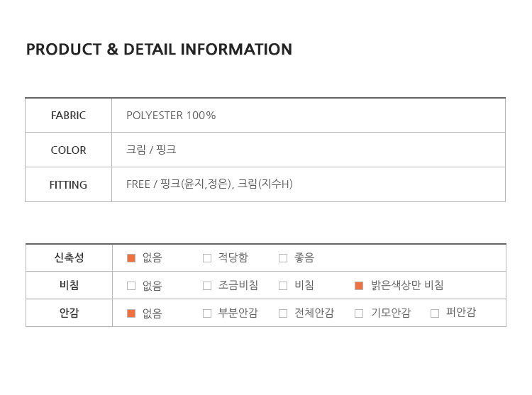
Task: Select the 부분안감 checkbox
Action: tap(207, 313)
